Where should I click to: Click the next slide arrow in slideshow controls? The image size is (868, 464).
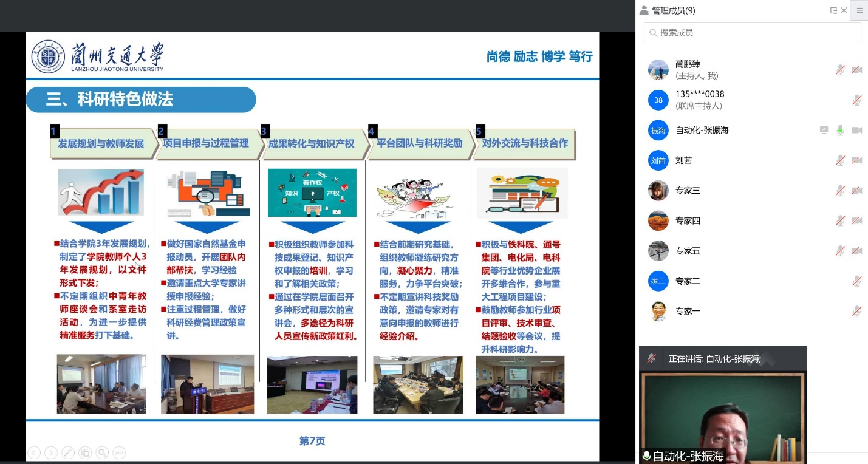click(x=51, y=452)
